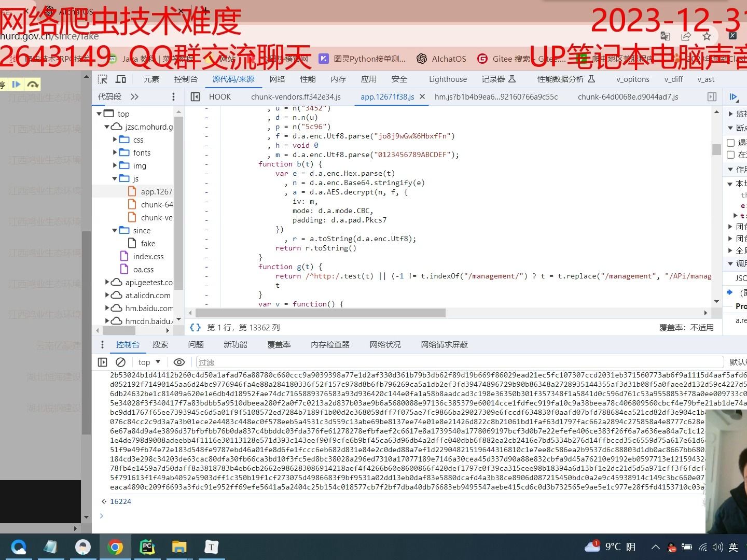Open File Explorer from the taskbar
The height and width of the screenshot is (560, 747).
(x=179, y=547)
